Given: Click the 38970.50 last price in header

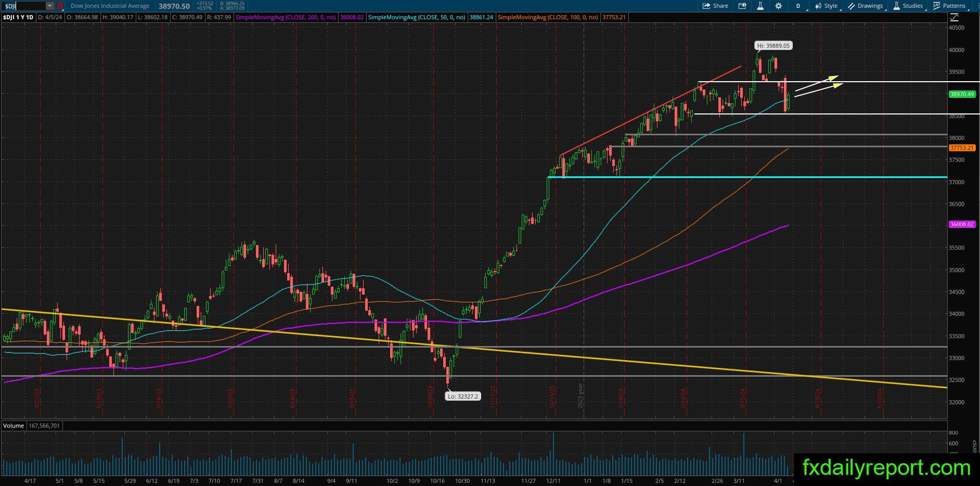Looking at the screenshot, I should (x=174, y=6).
